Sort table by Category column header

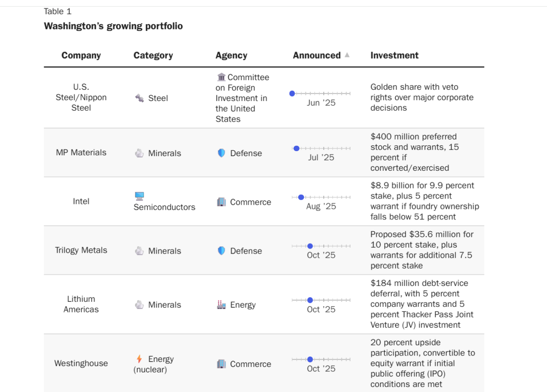pyautogui.click(x=153, y=55)
